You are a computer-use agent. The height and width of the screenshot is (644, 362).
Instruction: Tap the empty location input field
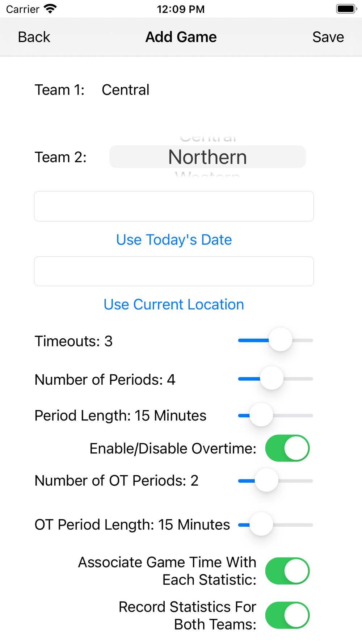174,271
